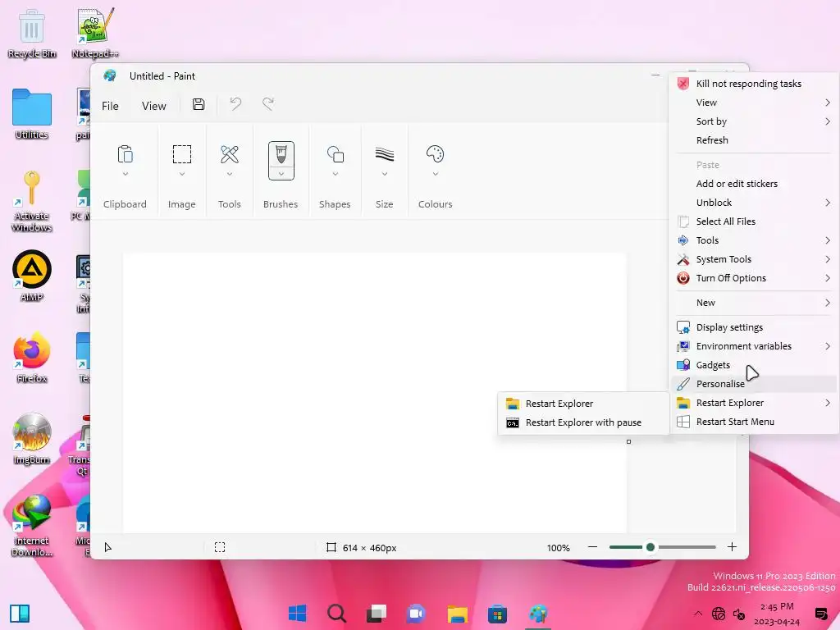This screenshot has width=840, height=630.
Task: Expand the Brushes dropdown chevron
Action: (281, 174)
